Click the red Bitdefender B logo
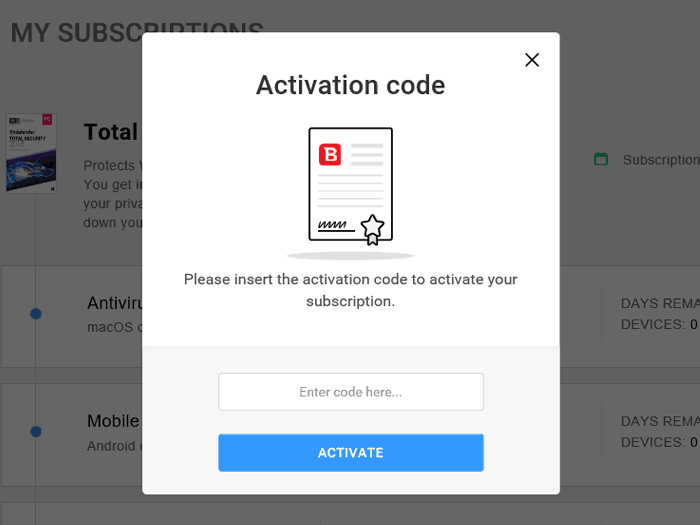 click(x=330, y=154)
